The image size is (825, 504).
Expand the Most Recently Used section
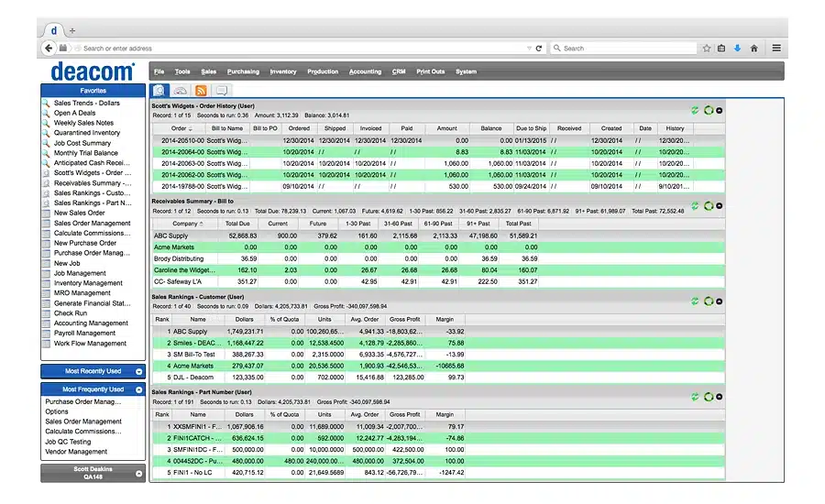139,371
